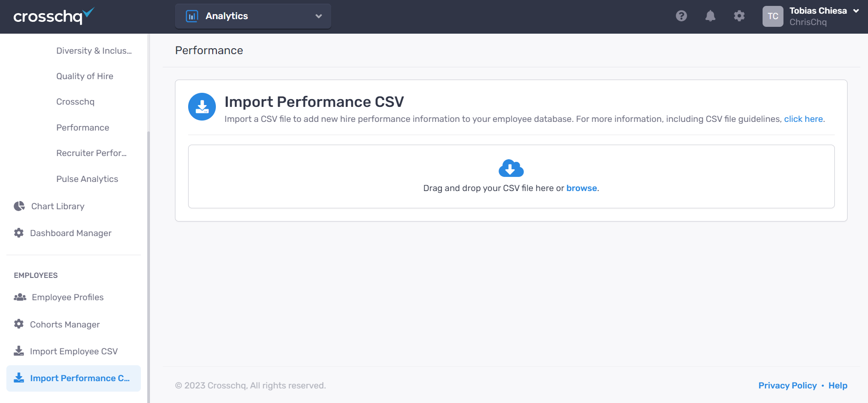The width and height of the screenshot is (868, 403).
Task: Click the Dashboard Manager gear icon
Action: pyautogui.click(x=19, y=233)
